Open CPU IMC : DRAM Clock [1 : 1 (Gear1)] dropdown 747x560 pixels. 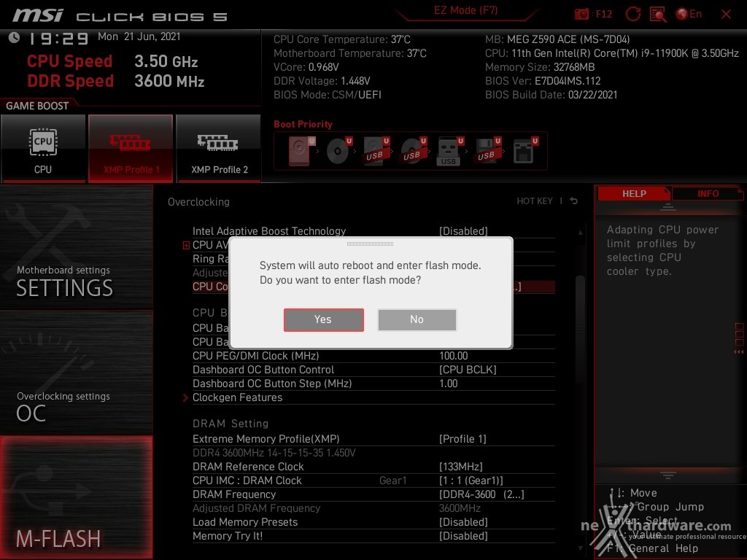pos(471,481)
